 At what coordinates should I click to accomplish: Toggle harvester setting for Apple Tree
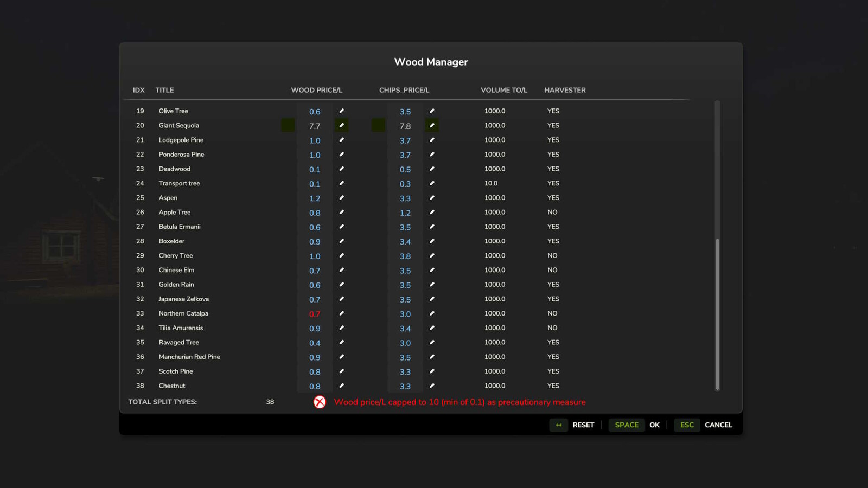pyautogui.click(x=552, y=212)
